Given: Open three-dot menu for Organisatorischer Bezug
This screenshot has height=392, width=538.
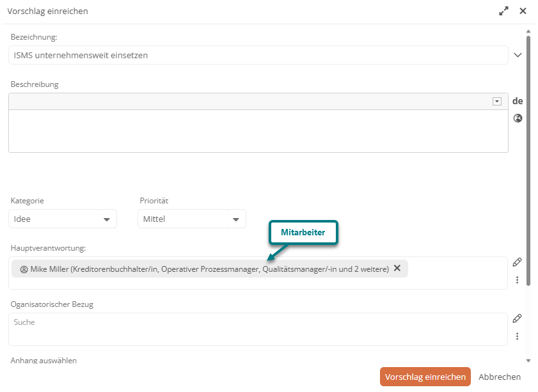Looking at the screenshot, I should (518, 336).
